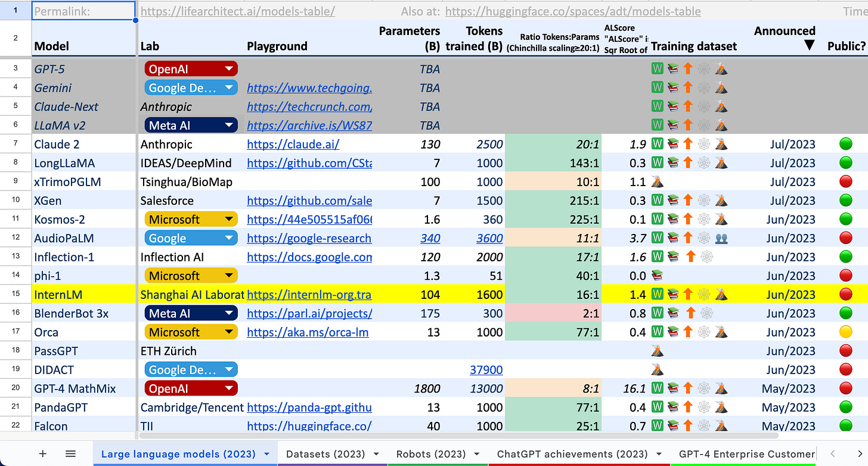Screen dimensions: 868x466
Task: Open the https://aka.ms/orca-lm link
Action: pos(308,332)
